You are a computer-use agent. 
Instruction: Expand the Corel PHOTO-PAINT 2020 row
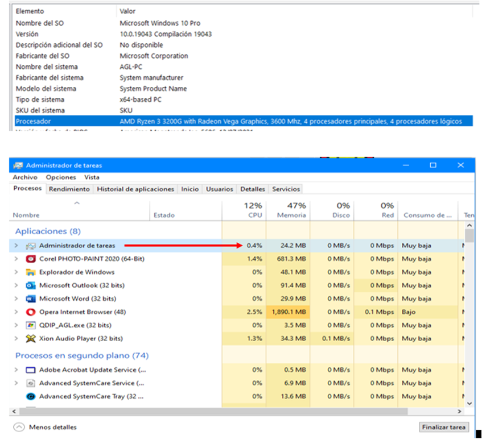pos(16,259)
